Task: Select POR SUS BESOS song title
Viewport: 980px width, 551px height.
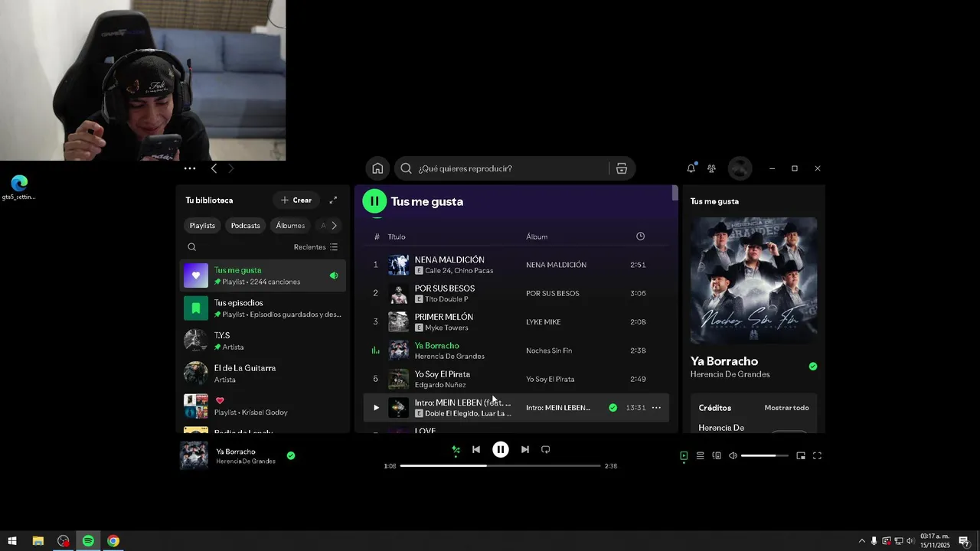Action: pos(445,289)
